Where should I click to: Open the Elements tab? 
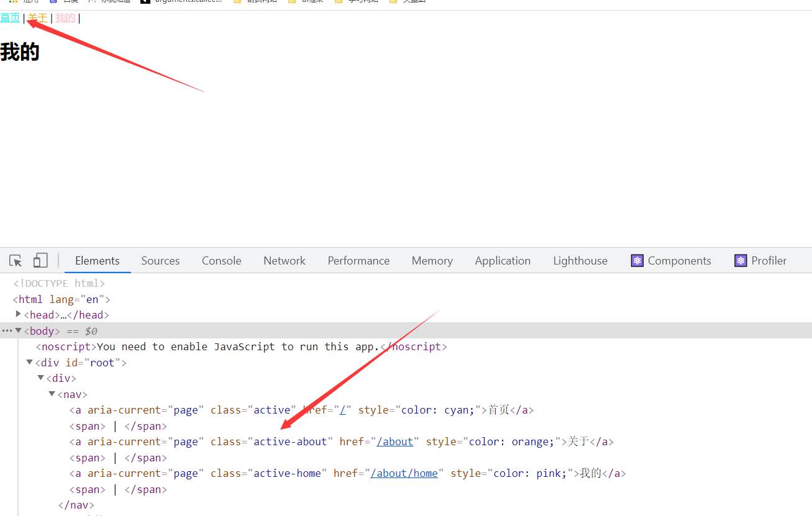click(x=98, y=261)
